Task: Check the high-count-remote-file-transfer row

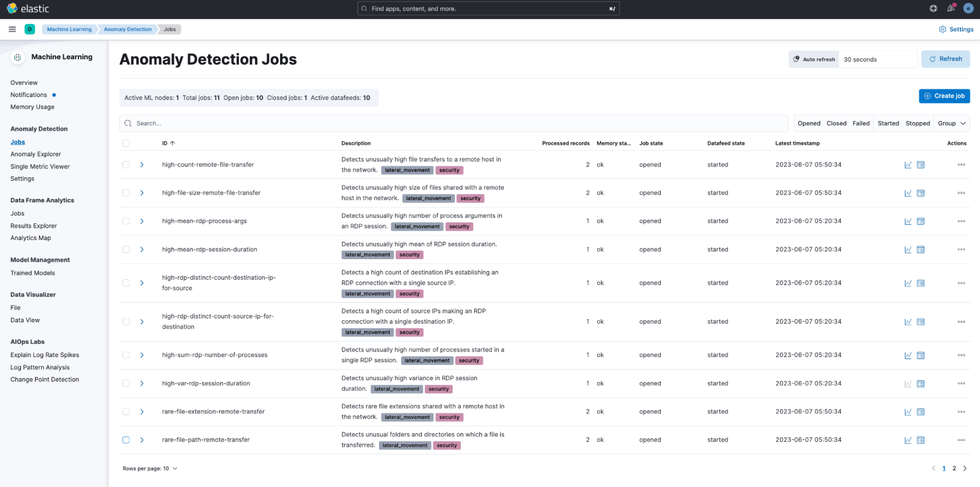Action: (x=126, y=165)
